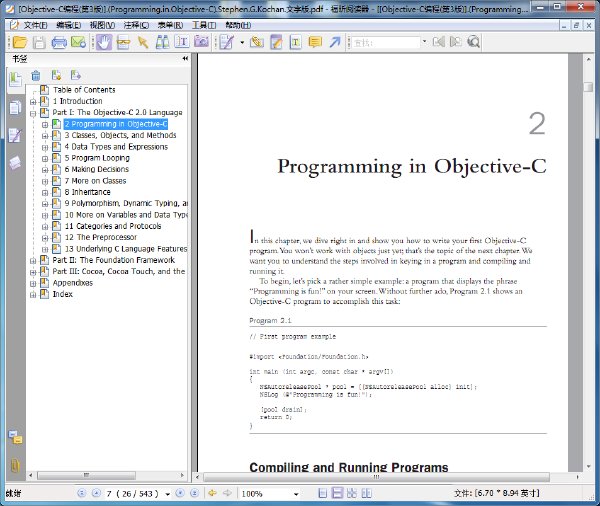
Task: Go to the first page
Action: click(x=82, y=493)
